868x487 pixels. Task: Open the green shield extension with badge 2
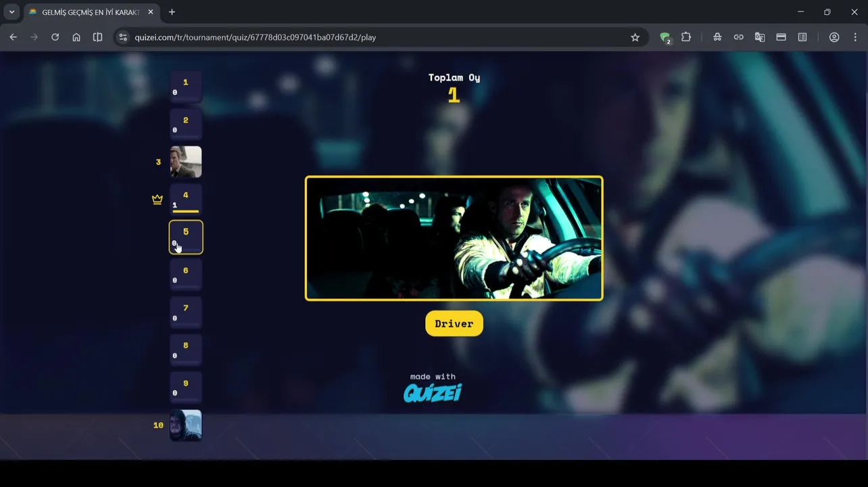tap(665, 37)
